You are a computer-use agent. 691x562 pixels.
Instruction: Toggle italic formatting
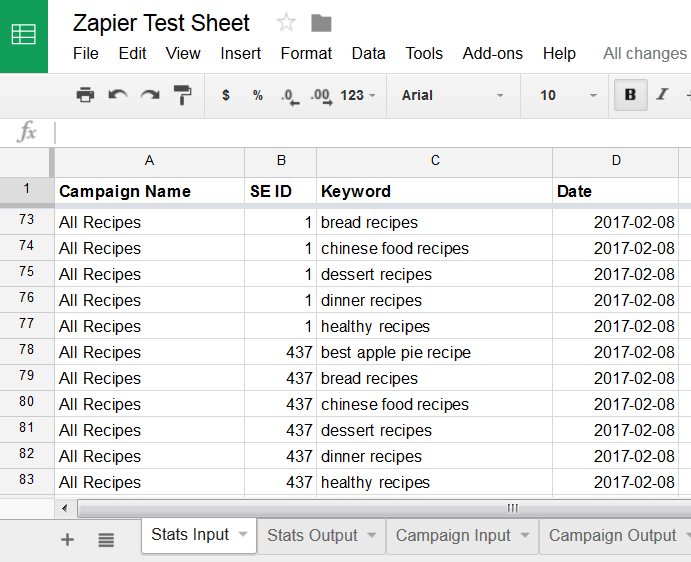661,95
